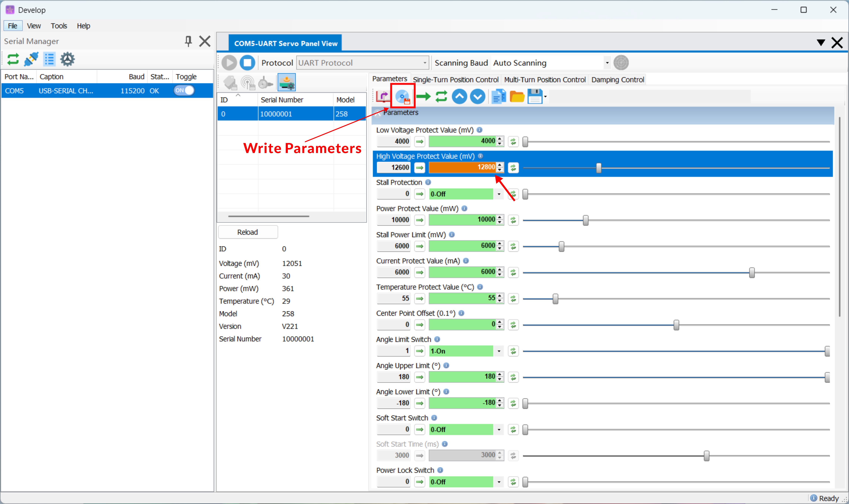Open the Angle Limit Switch dropdown

pyautogui.click(x=499, y=351)
